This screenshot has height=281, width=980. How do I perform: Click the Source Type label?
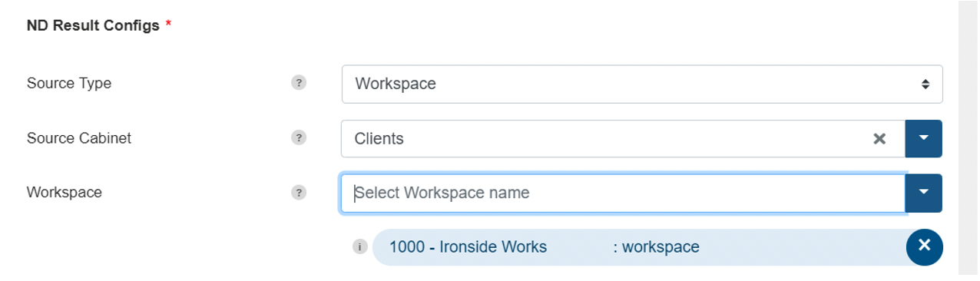coord(69,84)
